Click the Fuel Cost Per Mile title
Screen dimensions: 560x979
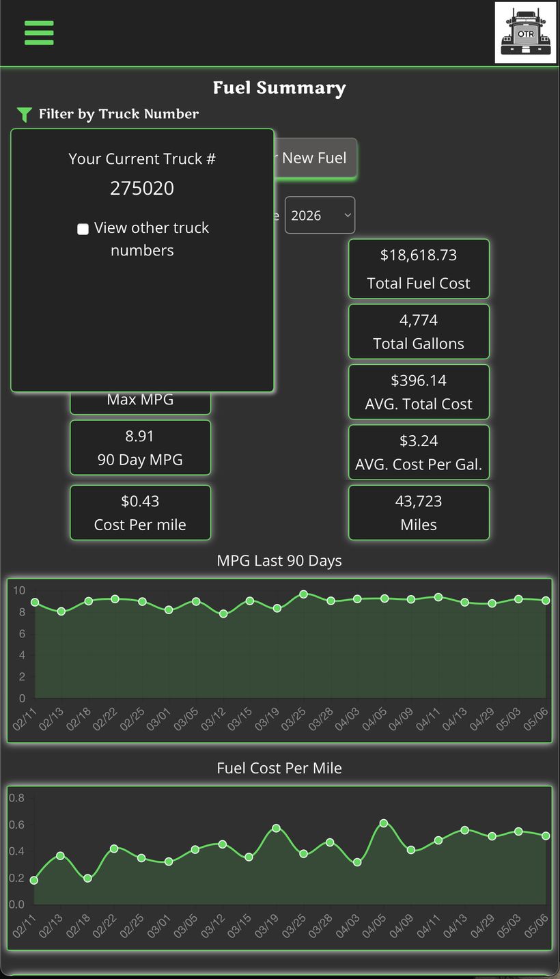tap(279, 769)
